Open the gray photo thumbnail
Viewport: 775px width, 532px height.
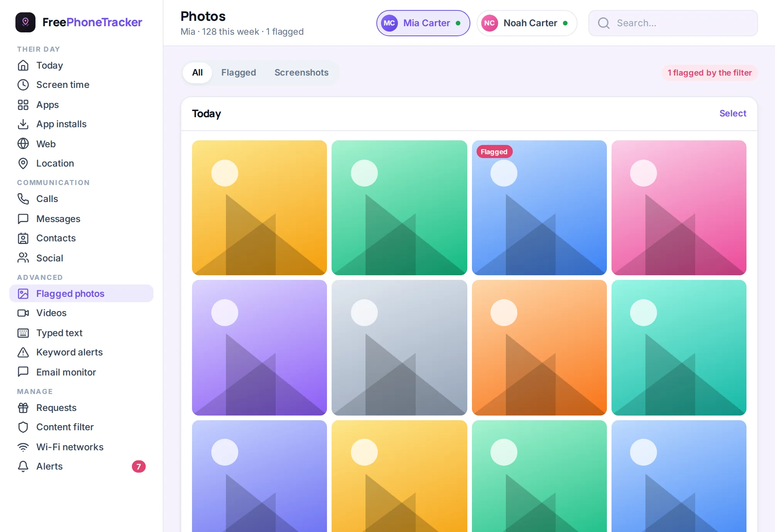click(x=399, y=348)
